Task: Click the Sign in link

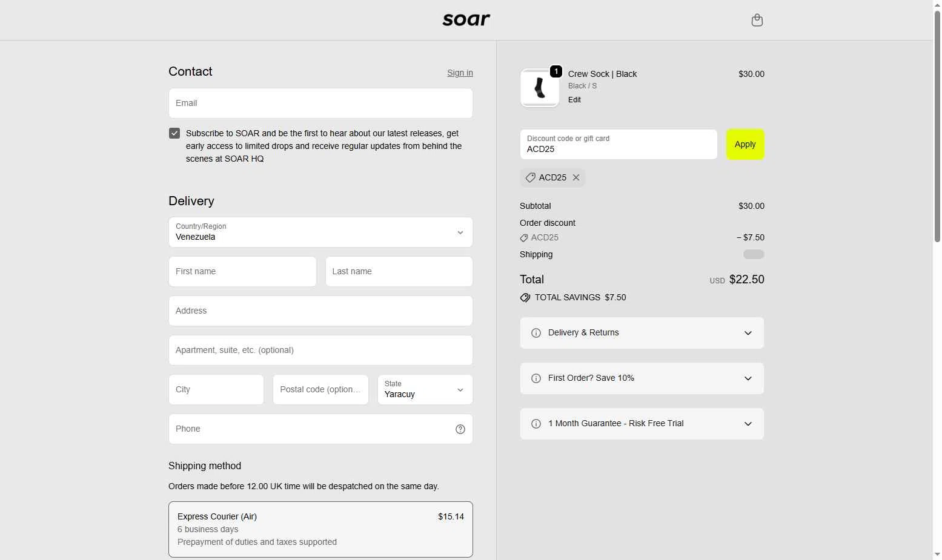Action: pyautogui.click(x=460, y=73)
